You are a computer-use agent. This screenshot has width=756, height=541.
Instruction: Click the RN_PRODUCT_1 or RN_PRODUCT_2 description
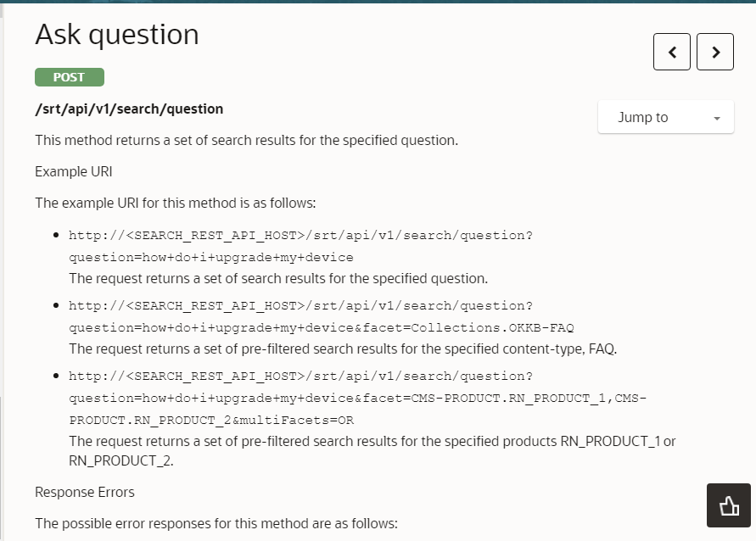click(372, 450)
